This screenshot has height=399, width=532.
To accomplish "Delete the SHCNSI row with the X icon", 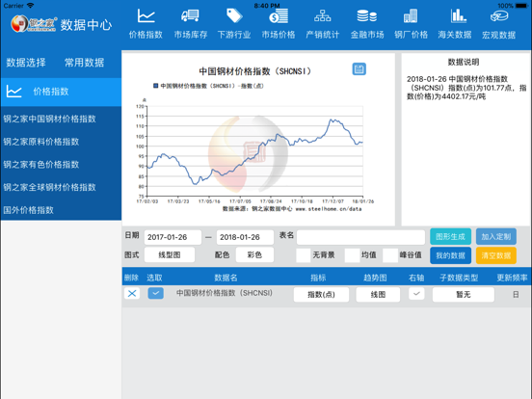I will click(x=132, y=293).
